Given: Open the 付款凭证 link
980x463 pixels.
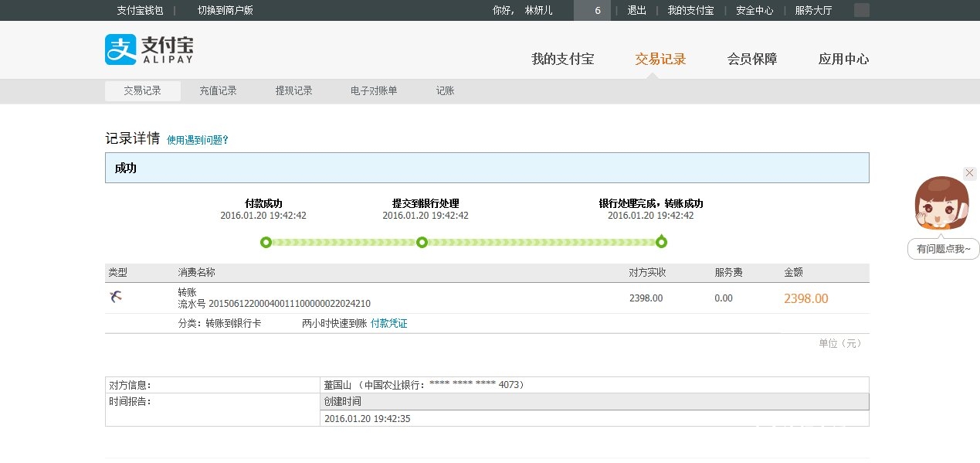Looking at the screenshot, I should (388, 323).
